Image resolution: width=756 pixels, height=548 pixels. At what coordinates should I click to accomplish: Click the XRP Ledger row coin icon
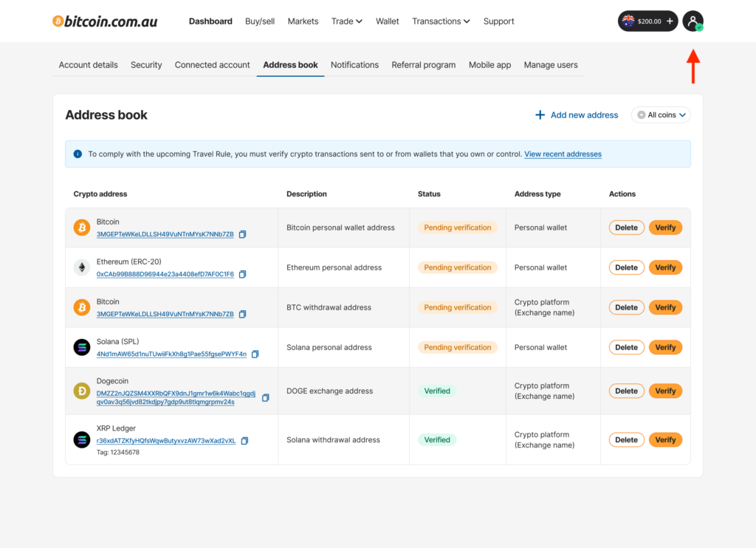[82, 439]
